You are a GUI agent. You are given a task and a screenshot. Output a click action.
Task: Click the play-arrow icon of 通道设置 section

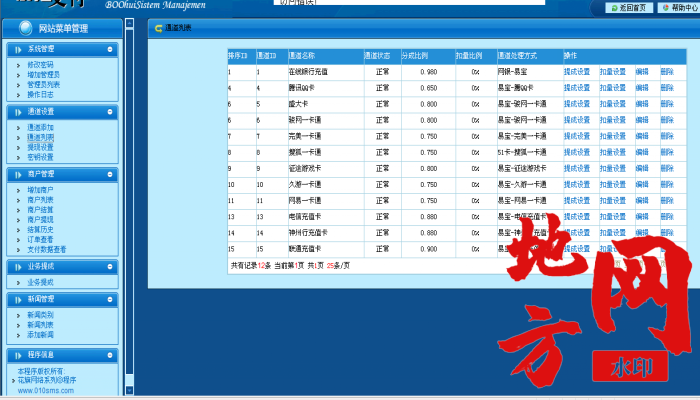[x=18, y=112]
